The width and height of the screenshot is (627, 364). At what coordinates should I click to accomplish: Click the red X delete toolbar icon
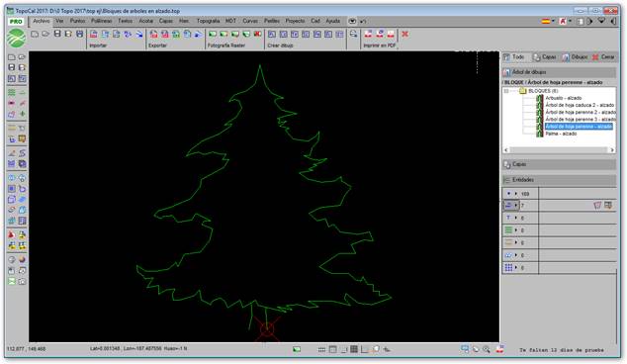pyautogui.click(x=404, y=34)
